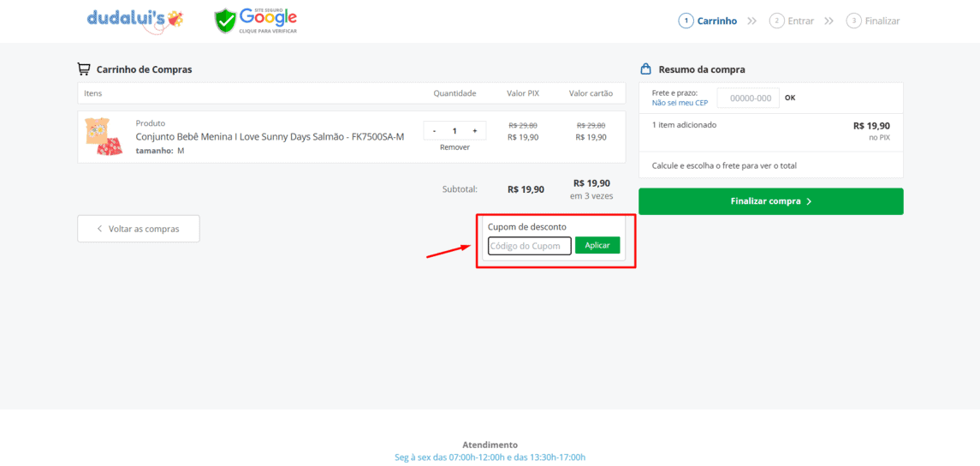Select the Carrinho step at top
Screen dimensions: 980x466
coord(708,21)
